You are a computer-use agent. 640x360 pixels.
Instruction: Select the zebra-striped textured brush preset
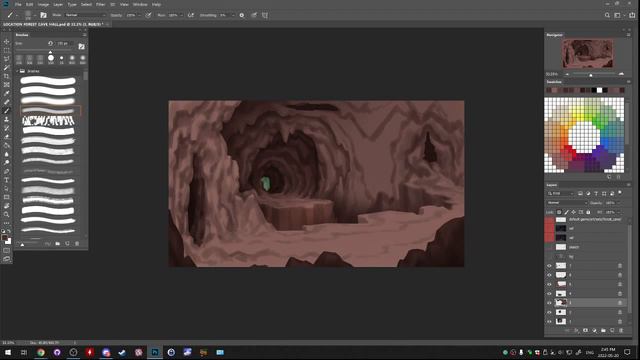tap(48, 121)
